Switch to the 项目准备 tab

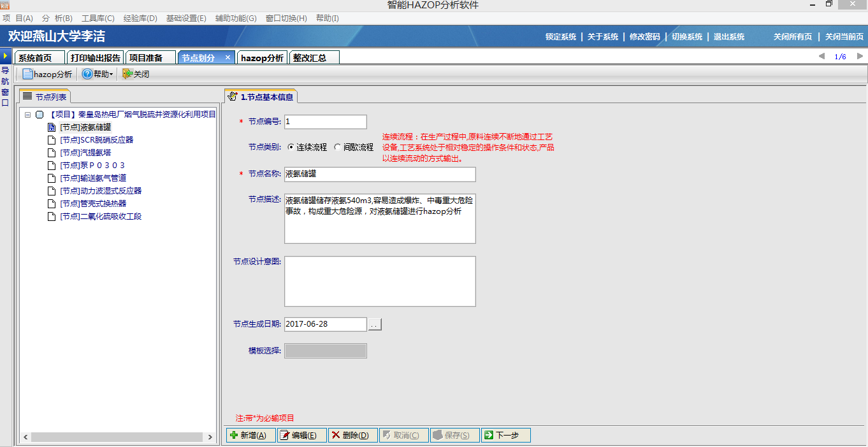(x=150, y=57)
